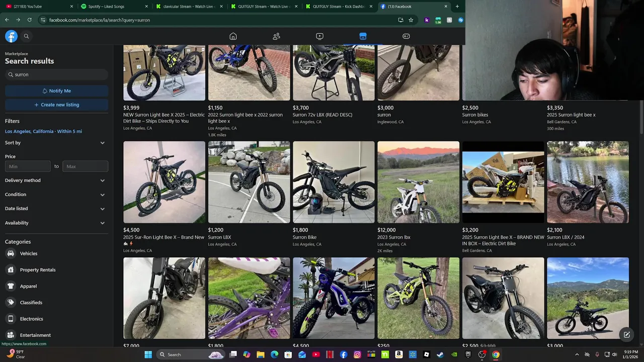Open the 2023 Surron lbx $12,000 listing title
Viewport: 644px width, 362px height.
click(394, 237)
